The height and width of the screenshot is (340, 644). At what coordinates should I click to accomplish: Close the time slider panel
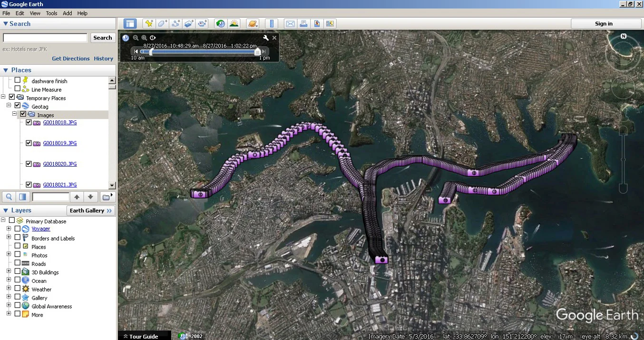click(274, 38)
